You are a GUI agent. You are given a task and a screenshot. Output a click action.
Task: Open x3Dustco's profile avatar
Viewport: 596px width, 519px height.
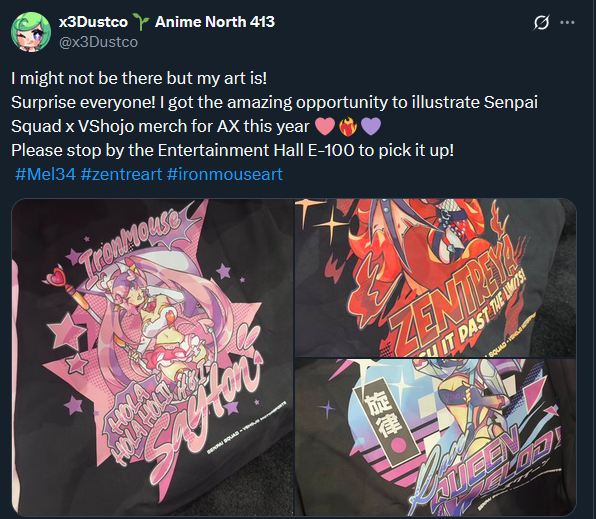coord(31,32)
